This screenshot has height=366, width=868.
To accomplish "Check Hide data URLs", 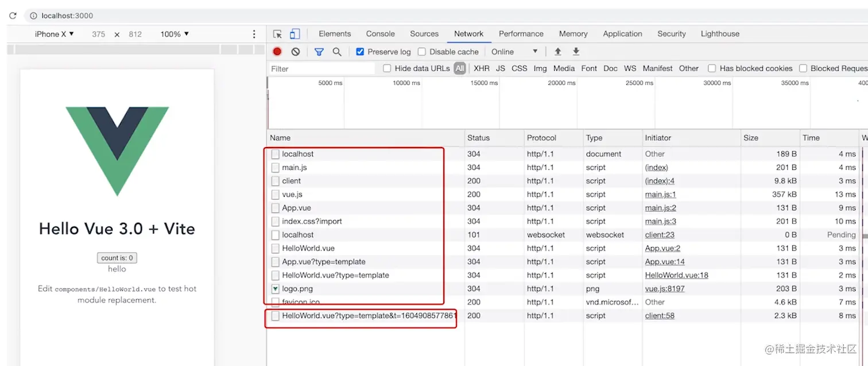I will point(387,68).
